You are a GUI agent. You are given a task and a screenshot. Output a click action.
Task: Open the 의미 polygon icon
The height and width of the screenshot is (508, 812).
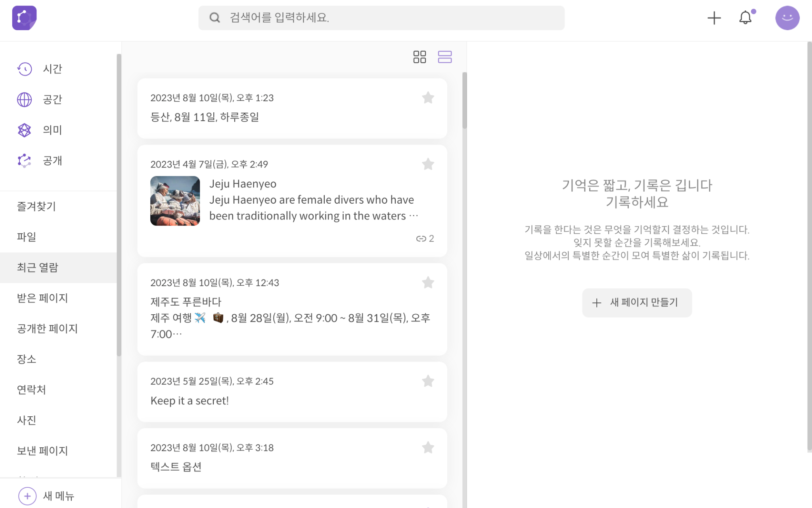(x=24, y=130)
